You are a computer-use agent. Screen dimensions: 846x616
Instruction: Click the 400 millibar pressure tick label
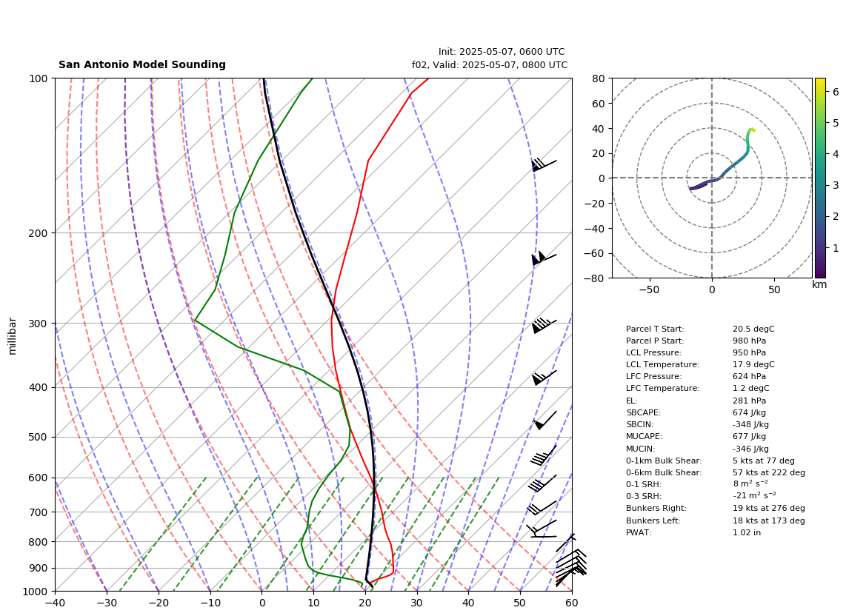click(38, 387)
